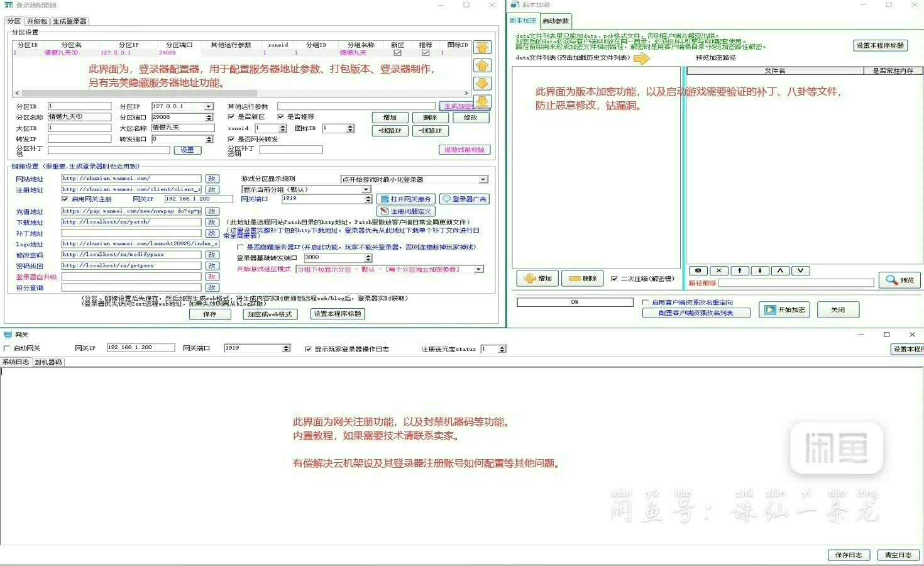The width and height of the screenshot is (924, 566).
Task: Click 改 button beside 修改密码
Action: click(x=212, y=255)
